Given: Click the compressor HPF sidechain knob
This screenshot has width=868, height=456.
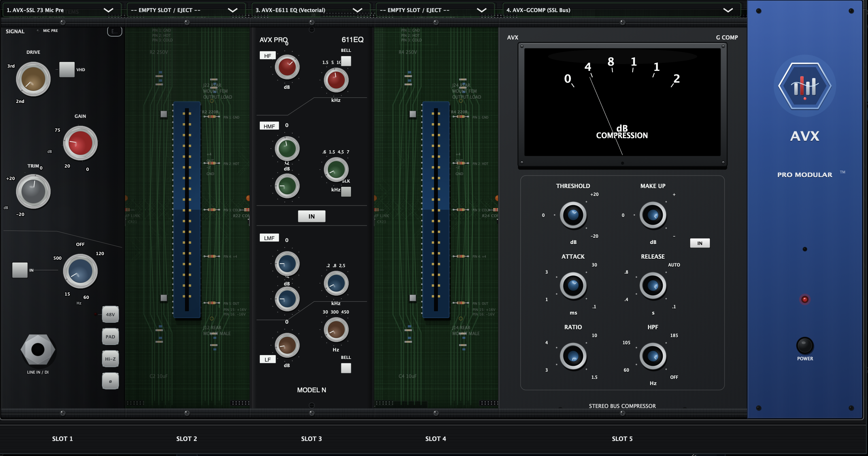Looking at the screenshot, I should [x=653, y=356].
